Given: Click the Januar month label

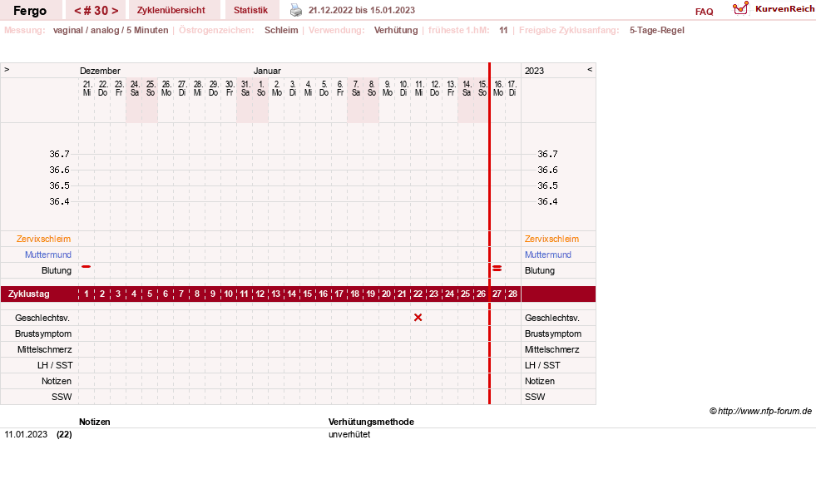Looking at the screenshot, I should [267, 71].
